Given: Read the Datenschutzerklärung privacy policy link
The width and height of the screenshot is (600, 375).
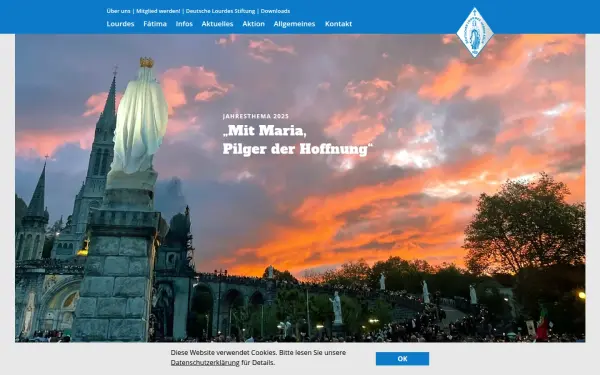Looking at the screenshot, I should 205,362.
